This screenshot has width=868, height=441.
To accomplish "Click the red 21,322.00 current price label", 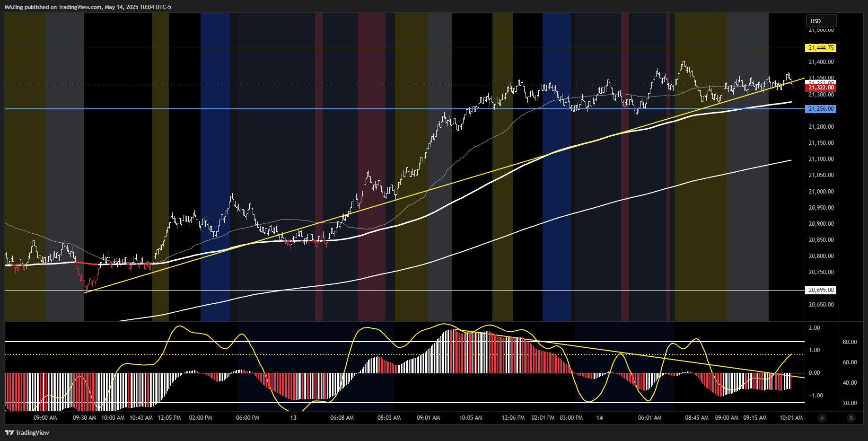I will pyautogui.click(x=821, y=88).
